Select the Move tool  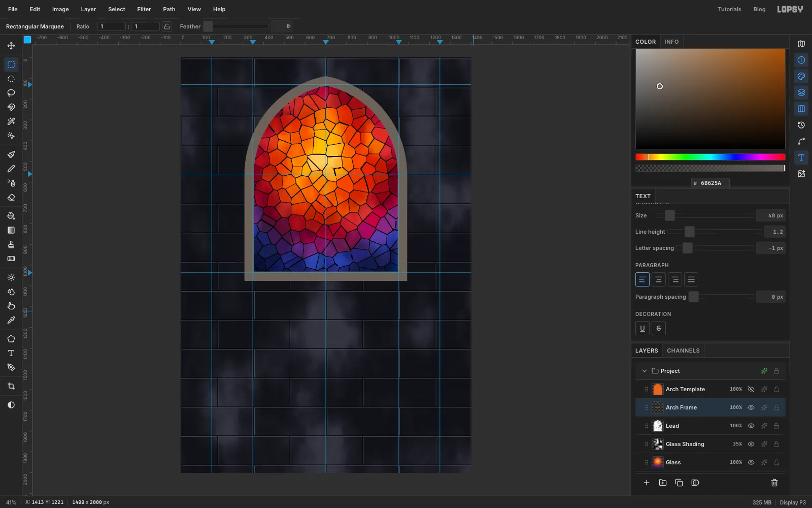(11, 46)
